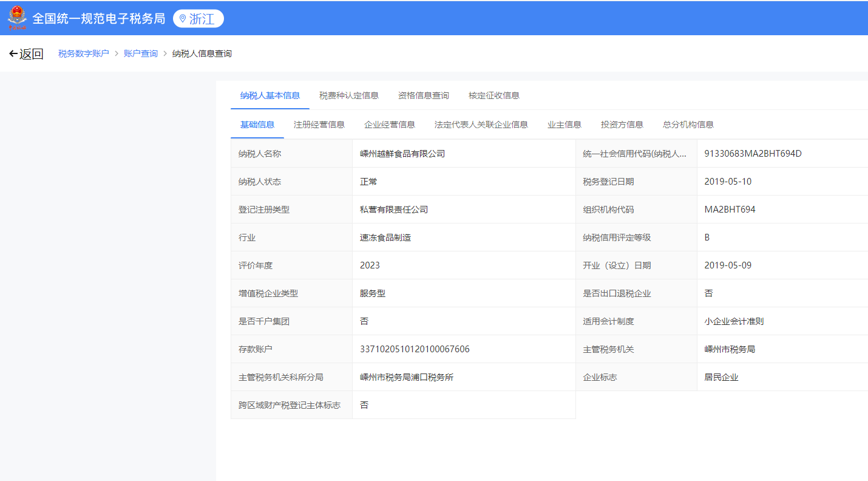Go to 账户查询 breadcrumb link

tap(140, 53)
